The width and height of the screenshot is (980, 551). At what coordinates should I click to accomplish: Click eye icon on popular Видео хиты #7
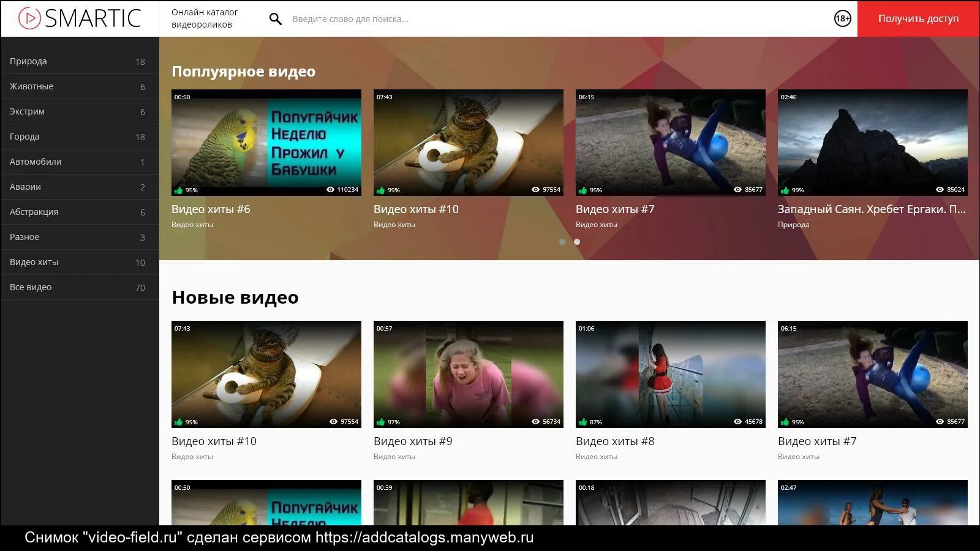(x=737, y=190)
